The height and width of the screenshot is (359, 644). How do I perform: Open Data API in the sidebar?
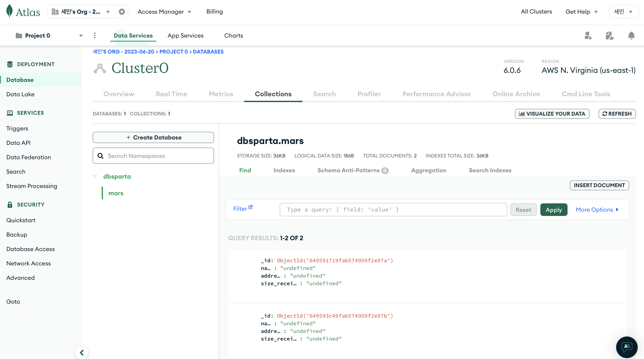click(x=18, y=143)
